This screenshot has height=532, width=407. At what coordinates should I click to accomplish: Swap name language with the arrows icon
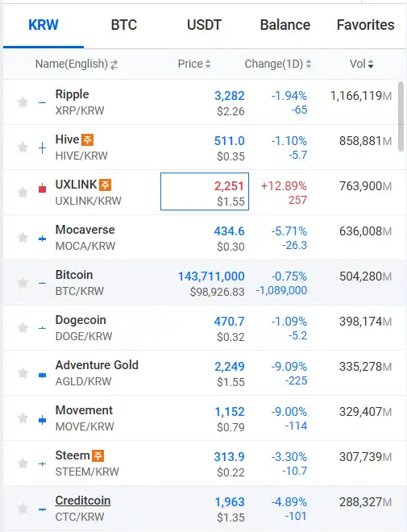tap(114, 64)
